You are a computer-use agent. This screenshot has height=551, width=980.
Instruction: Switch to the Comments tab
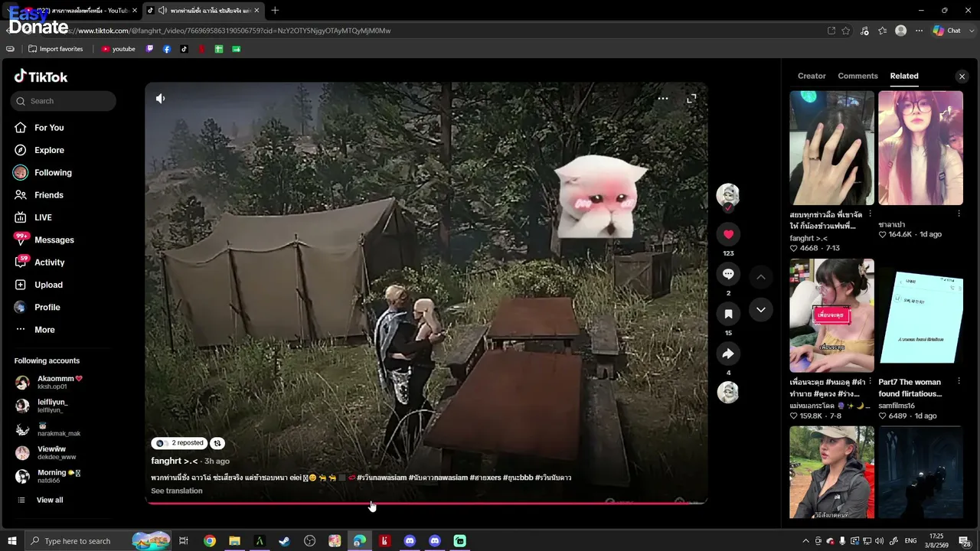(x=857, y=76)
